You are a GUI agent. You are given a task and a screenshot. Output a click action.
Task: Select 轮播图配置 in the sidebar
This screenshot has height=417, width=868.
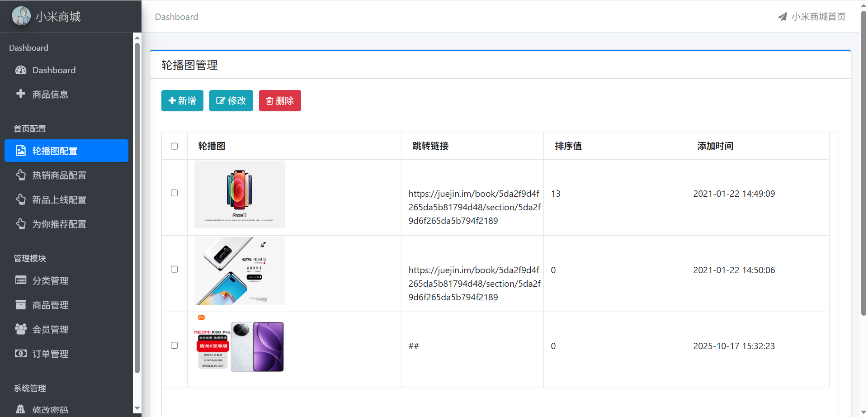point(66,151)
